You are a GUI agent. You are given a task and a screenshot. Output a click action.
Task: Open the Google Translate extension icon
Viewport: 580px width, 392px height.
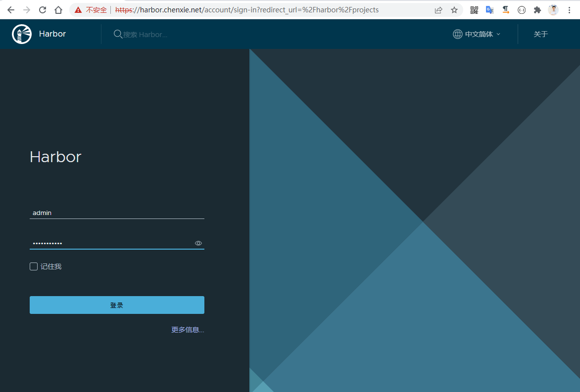[x=490, y=10]
